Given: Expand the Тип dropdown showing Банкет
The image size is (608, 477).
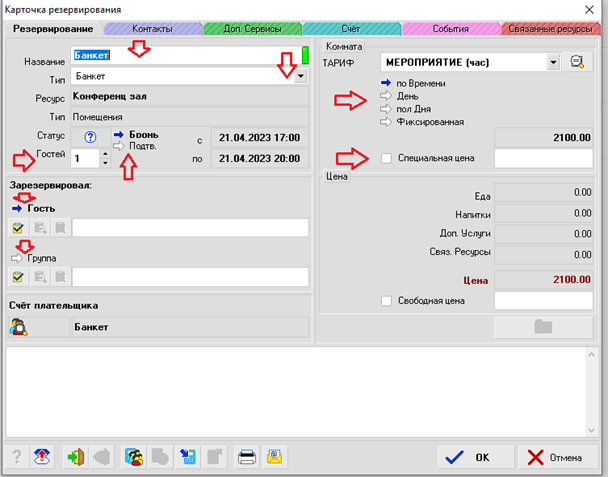Looking at the screenshot, I should [x=300, y=77].
